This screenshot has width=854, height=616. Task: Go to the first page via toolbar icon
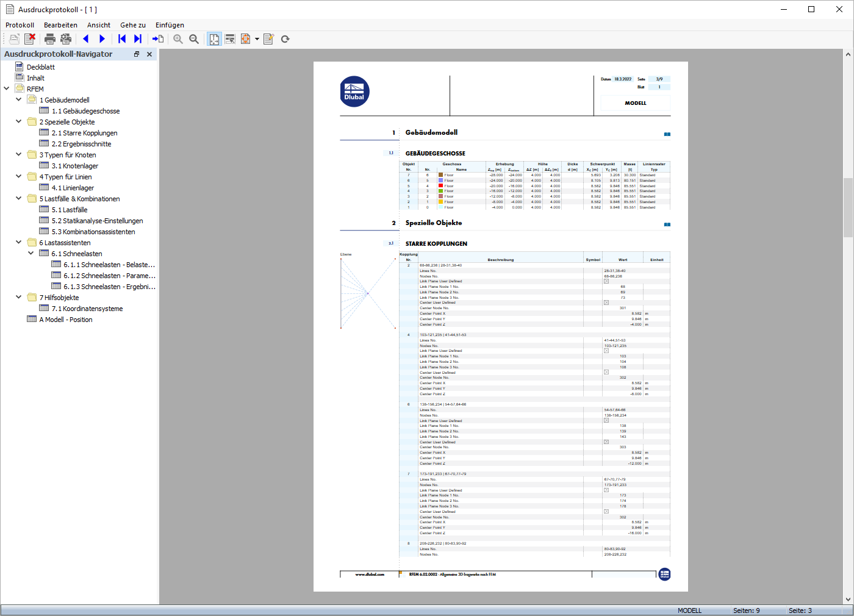[121, 38]
